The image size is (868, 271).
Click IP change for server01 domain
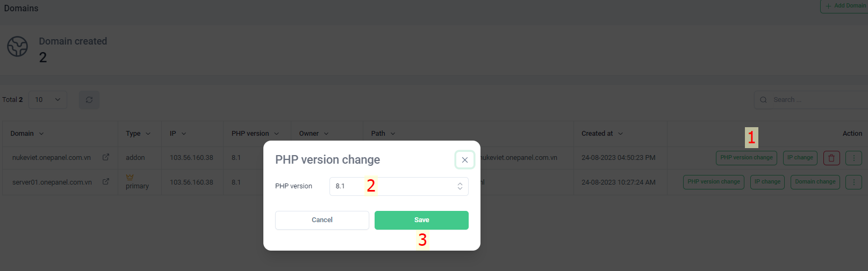(767, 182)
